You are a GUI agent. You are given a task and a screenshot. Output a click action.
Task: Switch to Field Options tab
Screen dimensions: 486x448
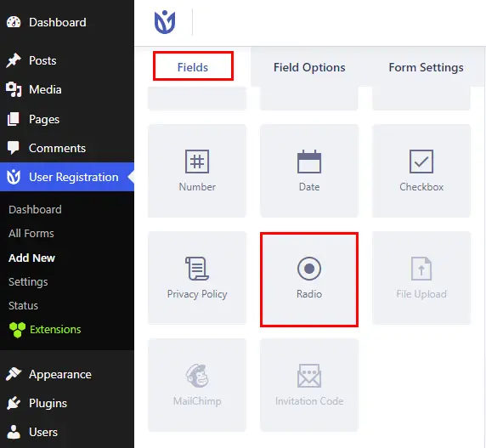(309, 67)
